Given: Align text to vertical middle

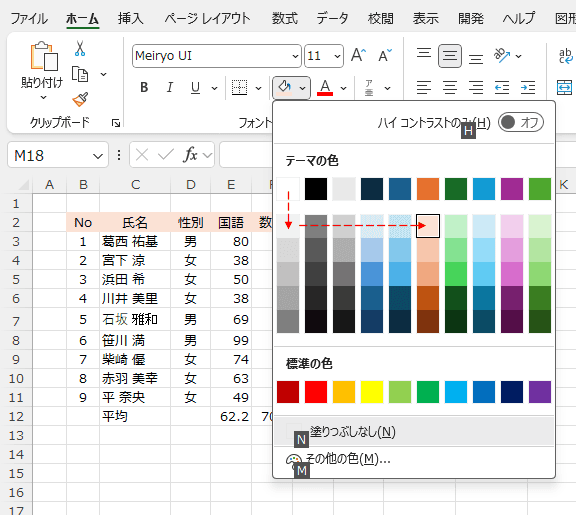Looking at the screenshot, I should (x=450, y=56).
